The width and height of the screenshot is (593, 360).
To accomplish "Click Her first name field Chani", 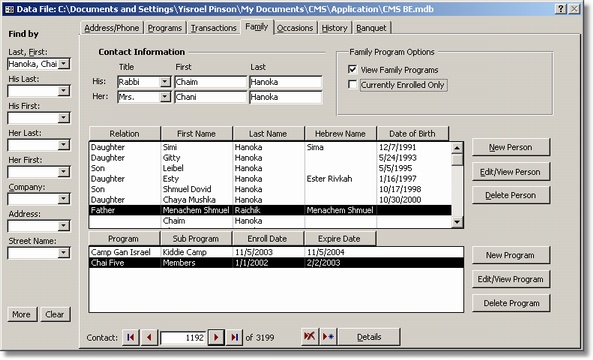I will point(210,97).
